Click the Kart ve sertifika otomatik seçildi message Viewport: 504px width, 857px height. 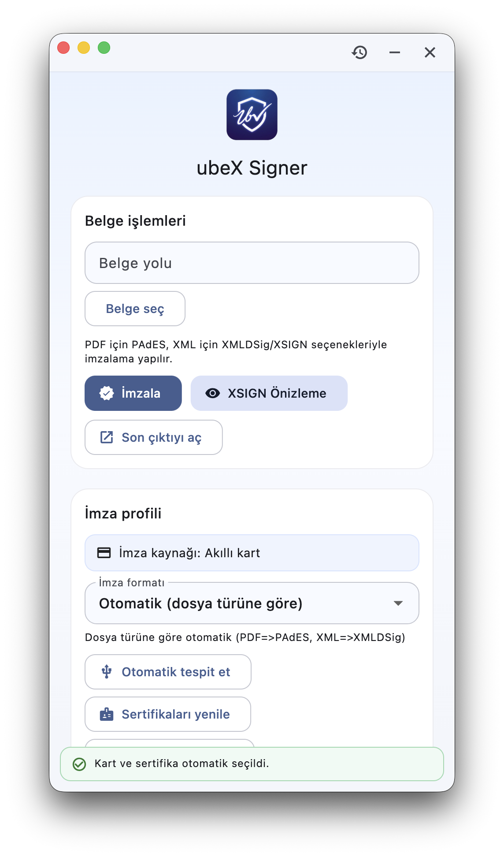[182, 764]
